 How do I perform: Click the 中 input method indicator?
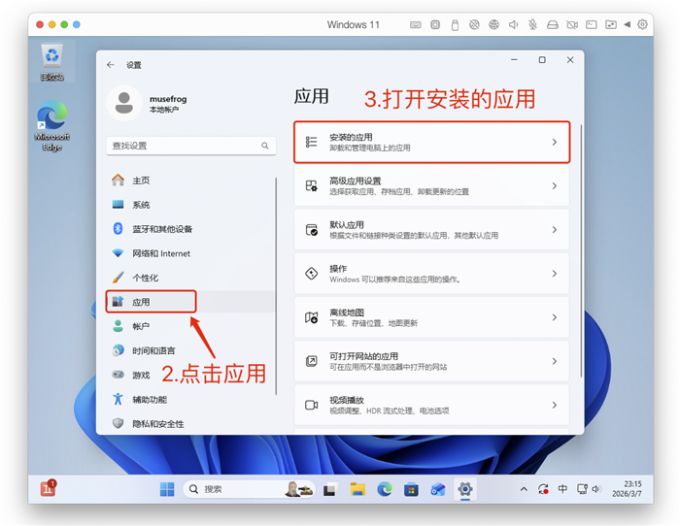(562, 489)
